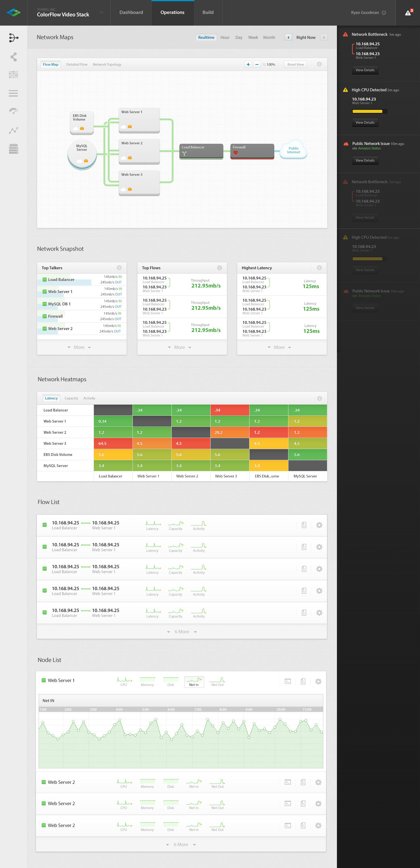Toggle the MySQL DB 1 green checkbox
The width and height of the screenshot is (420, 868).
pos(44,304)
